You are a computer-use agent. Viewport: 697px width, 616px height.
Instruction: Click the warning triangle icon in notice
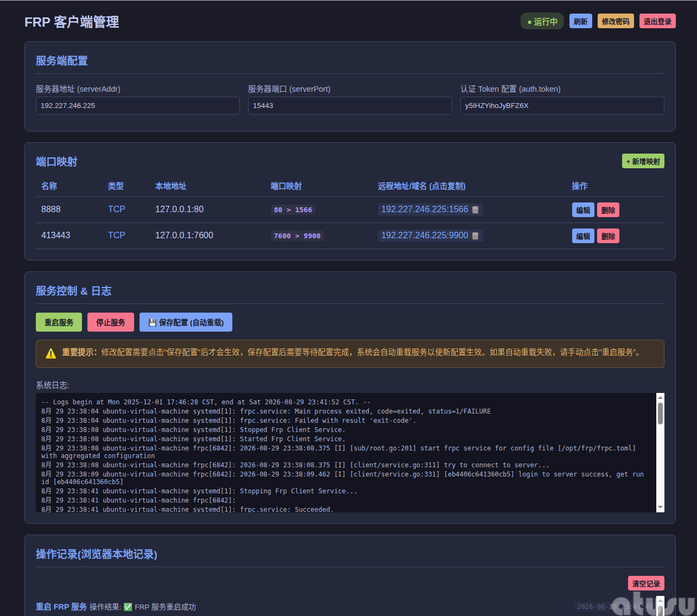pyautogui.click(x=51, y=354)
